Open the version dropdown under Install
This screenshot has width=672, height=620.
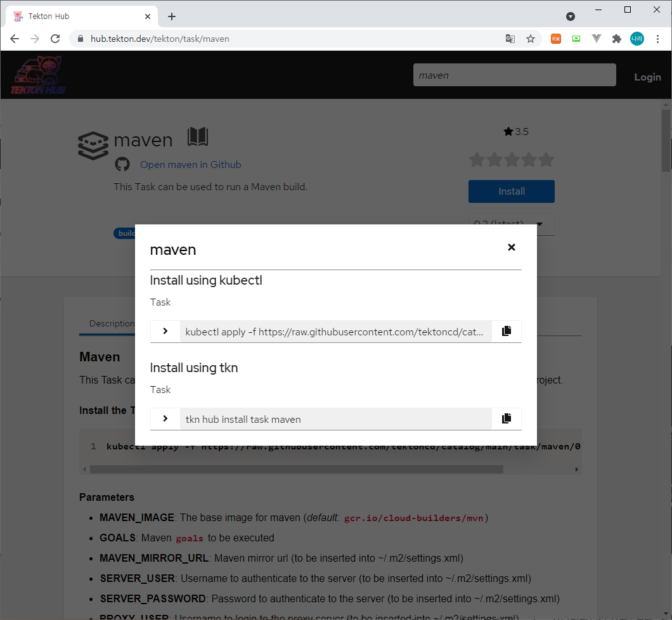point(511,223)
